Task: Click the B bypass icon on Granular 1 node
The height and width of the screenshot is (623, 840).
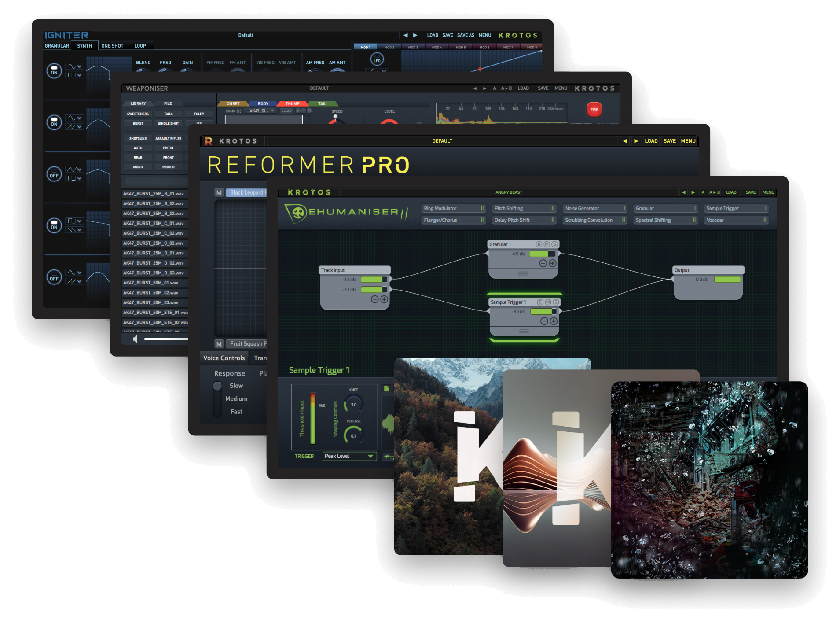Action: click(539, 244)
